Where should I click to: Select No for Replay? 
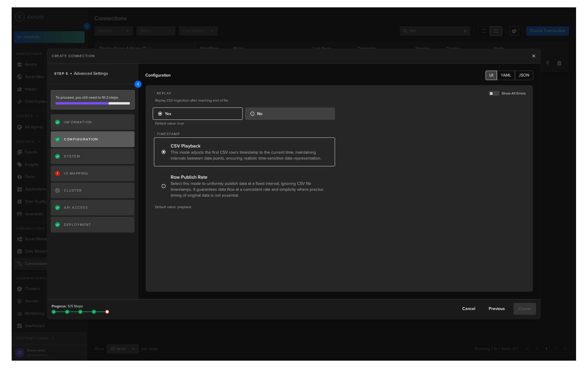290,114
